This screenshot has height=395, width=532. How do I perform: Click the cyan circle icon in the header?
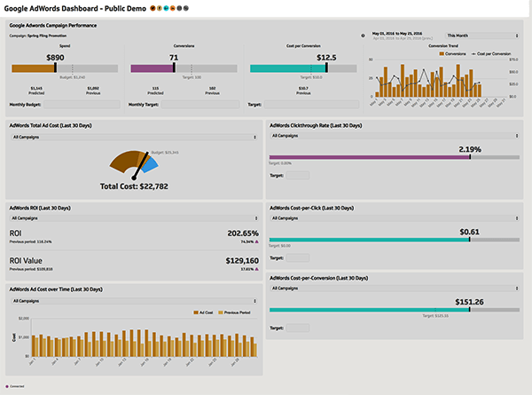click(166, 9)
